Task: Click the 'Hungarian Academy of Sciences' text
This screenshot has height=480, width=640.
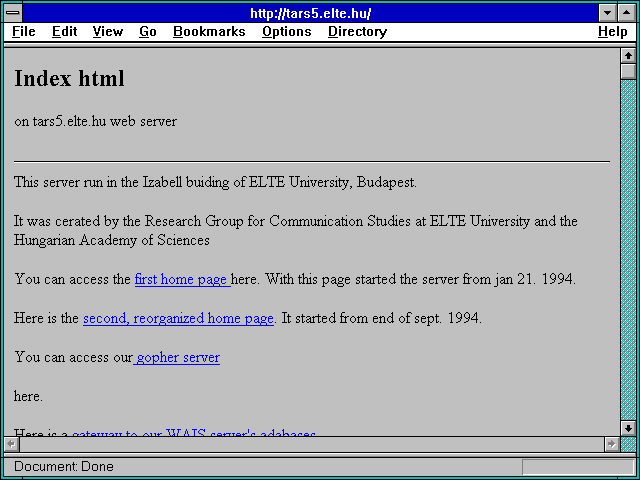Action: pyautogui.click(x=112, y=240)
